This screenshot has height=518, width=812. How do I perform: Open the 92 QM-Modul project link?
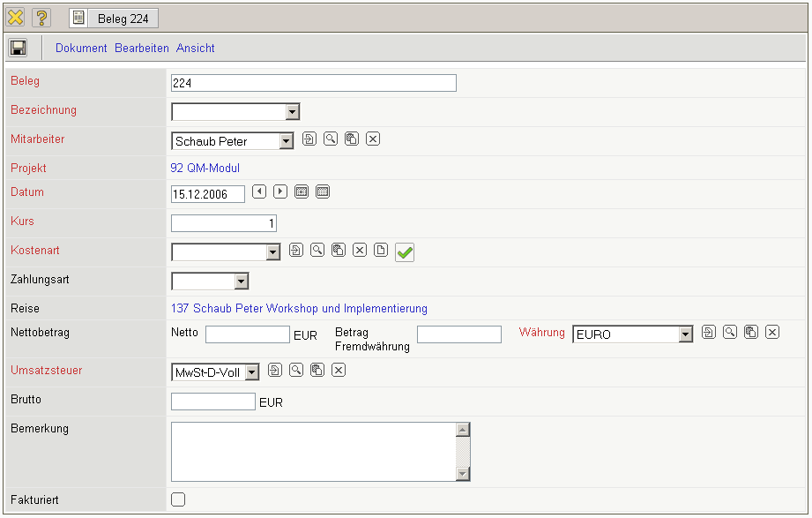(x=205, y=168)
